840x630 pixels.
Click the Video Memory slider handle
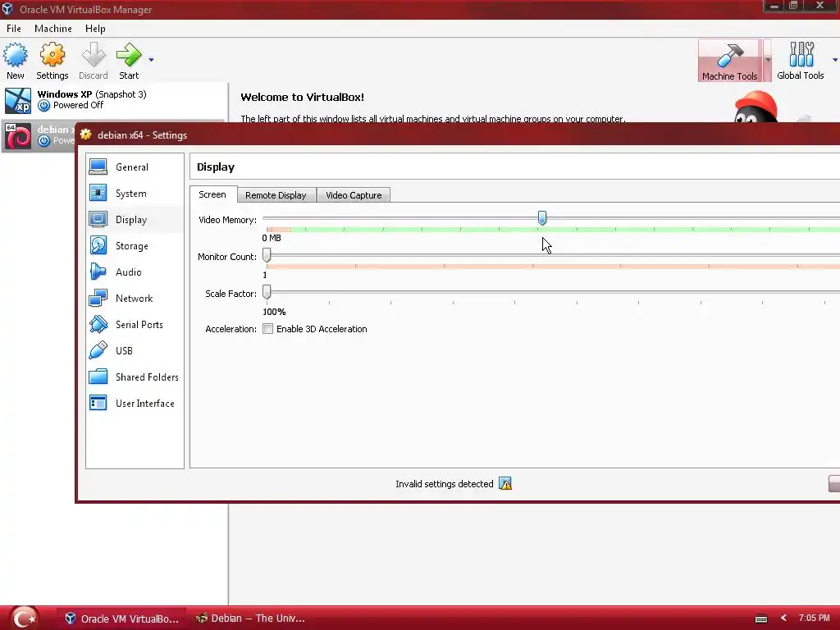pos(542,218)
